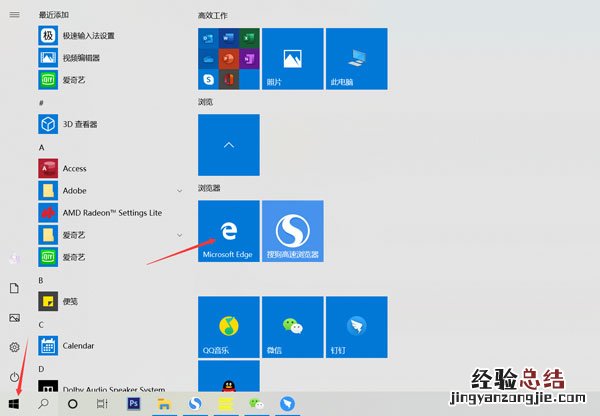Open the Power options button
The width and height of the screenshot is (600, 416).
pyautogui.click(x=14, y=377)
